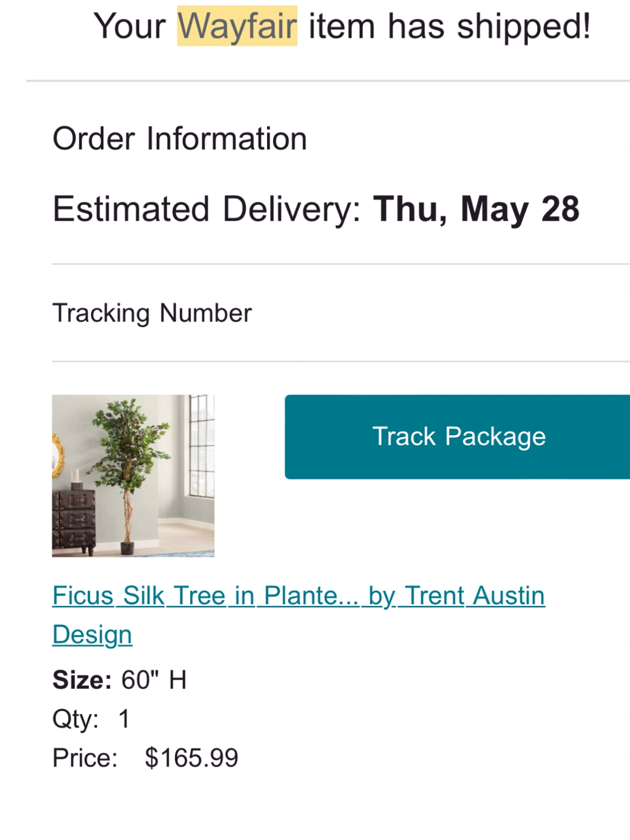Open the Ficus Silk Tree product link
The image size is (630, 840).
pos(299,615)
